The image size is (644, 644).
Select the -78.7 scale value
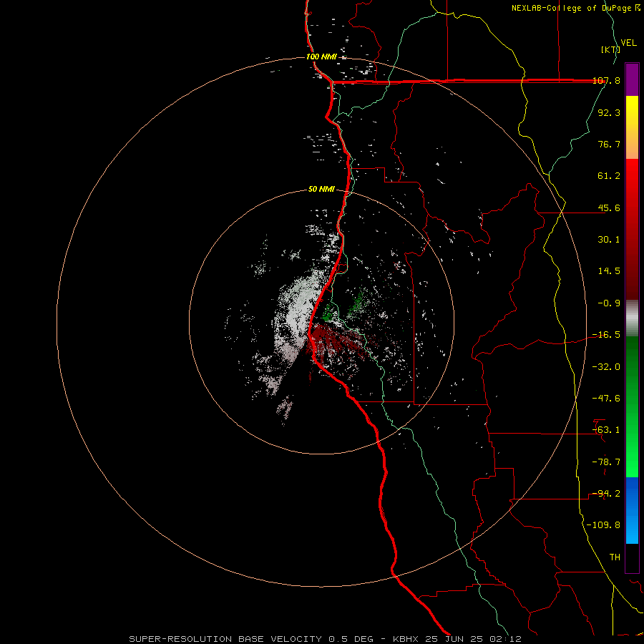(x=606, y=462)
